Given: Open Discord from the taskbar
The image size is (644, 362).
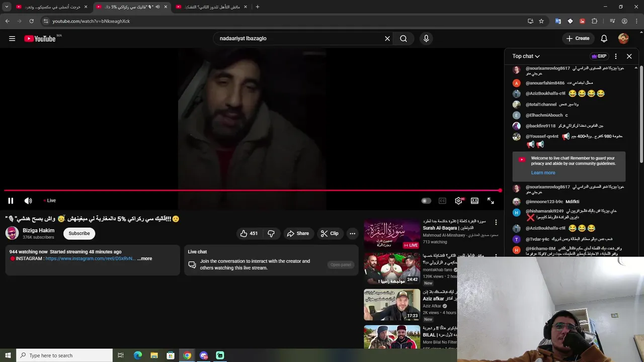Looking at the screenshot, I should [203, 355].
